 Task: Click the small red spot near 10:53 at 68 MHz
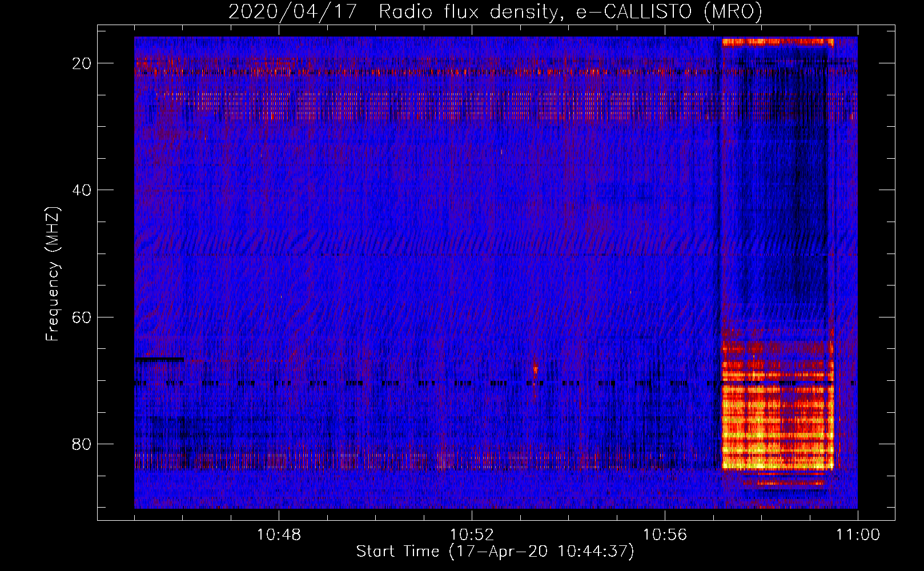pos(535,368)
